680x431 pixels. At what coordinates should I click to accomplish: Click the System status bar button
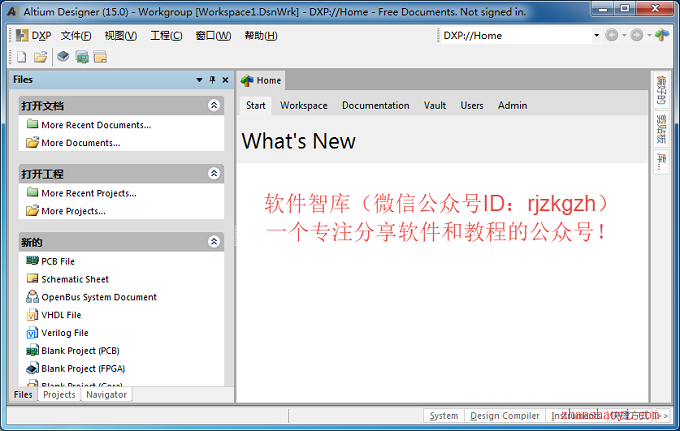coord(444,415)
